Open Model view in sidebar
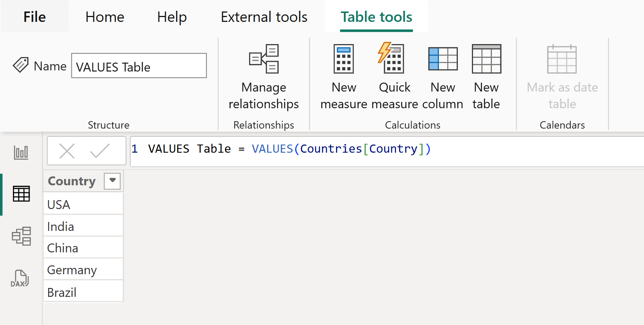 point(21,236)
